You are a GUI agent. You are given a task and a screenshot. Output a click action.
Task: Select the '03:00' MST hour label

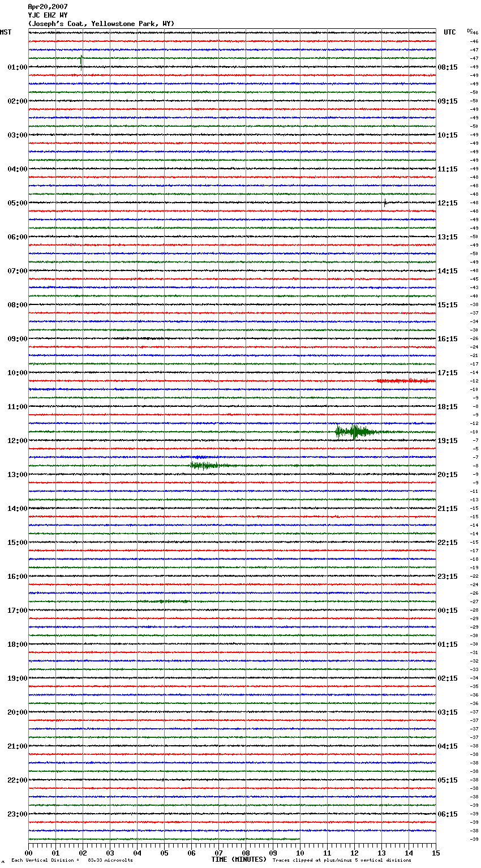[18, 135]
